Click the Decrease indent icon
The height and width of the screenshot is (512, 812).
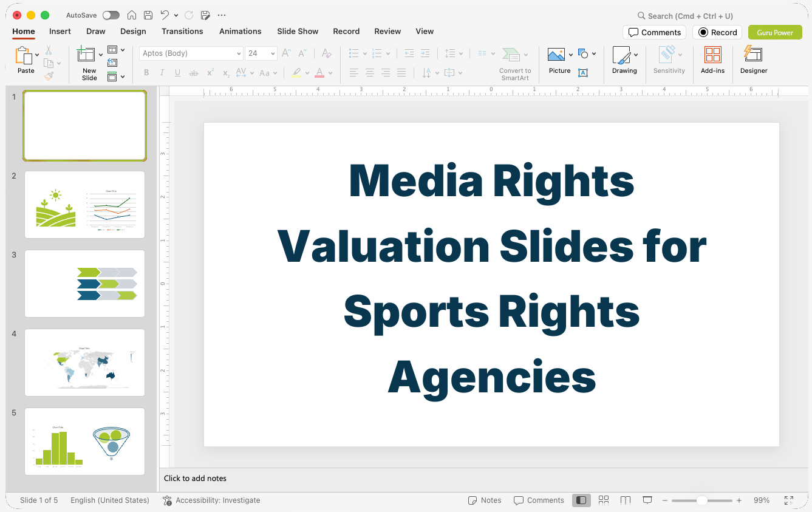coord(409,53)
